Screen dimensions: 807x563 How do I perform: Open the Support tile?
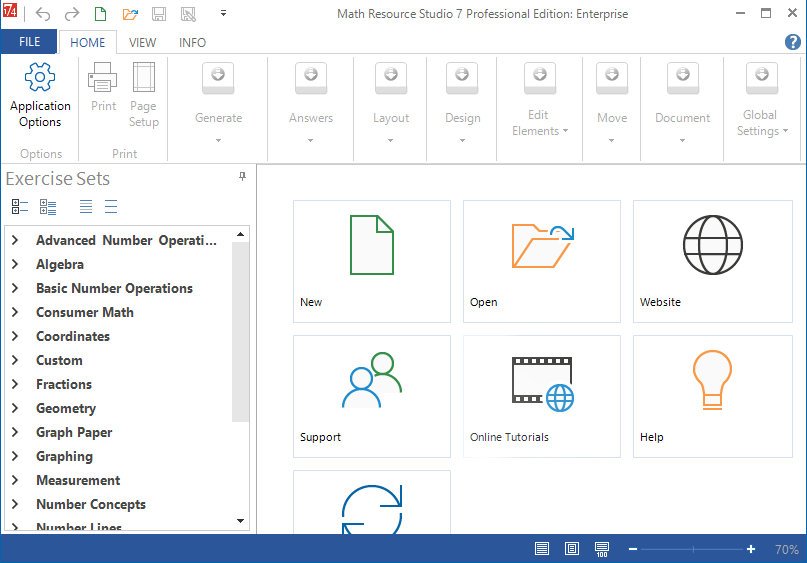(x=372, y=396)
